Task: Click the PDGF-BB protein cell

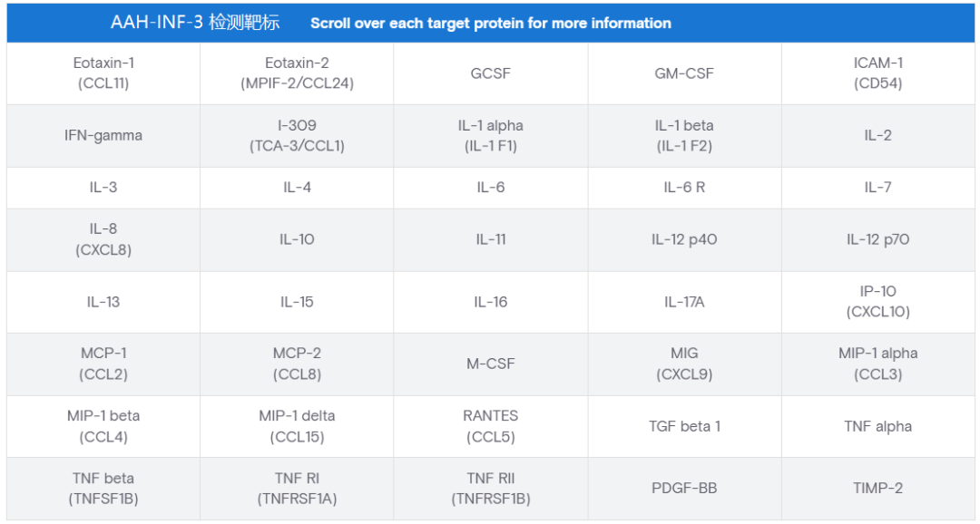Action: (x=684, y=488)
